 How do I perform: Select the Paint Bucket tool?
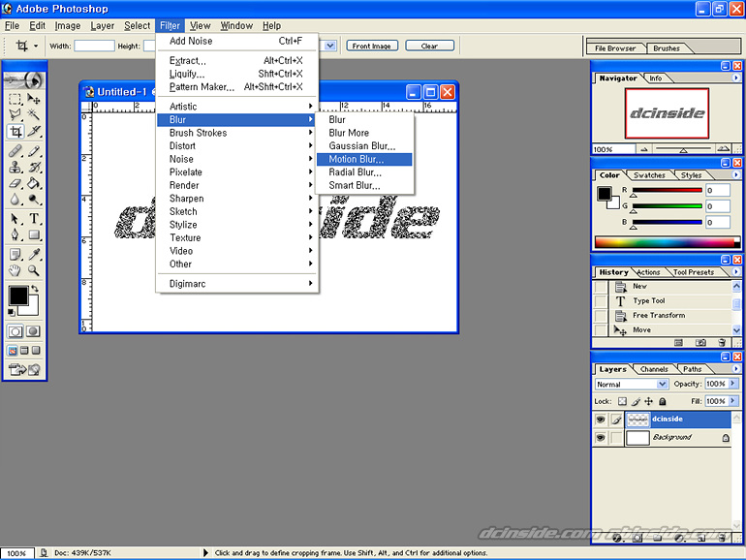point(33,183)
